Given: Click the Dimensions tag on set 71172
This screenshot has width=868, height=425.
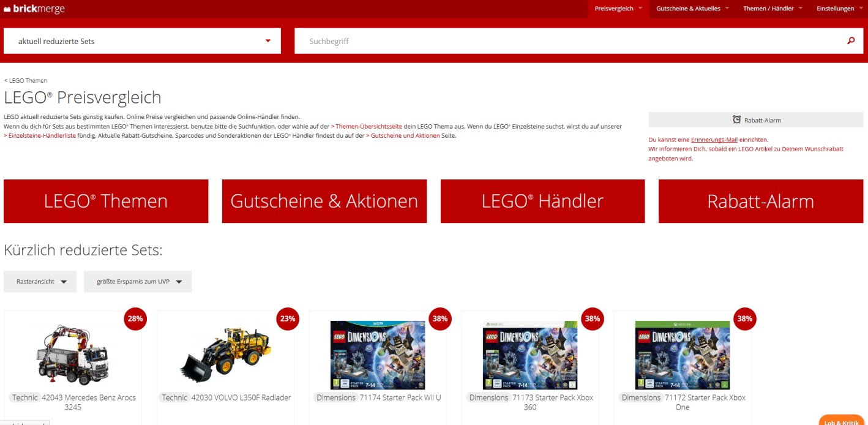Looking at the screenshot, I should (x=641, y=397).
